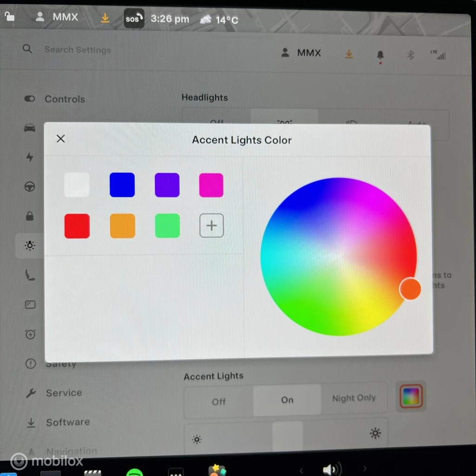Open the Spotify app in dock
Viewport: 476px width, 476px height.
(135, 471)
